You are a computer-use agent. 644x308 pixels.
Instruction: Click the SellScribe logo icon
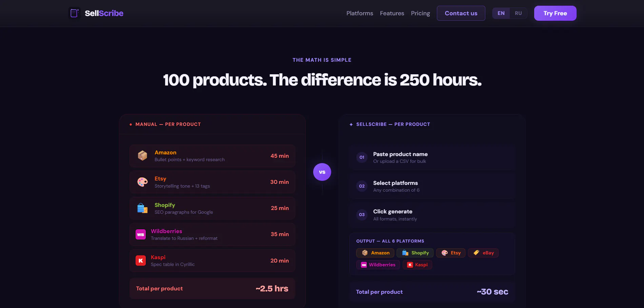pyautogui.click(x=75, y=13)
